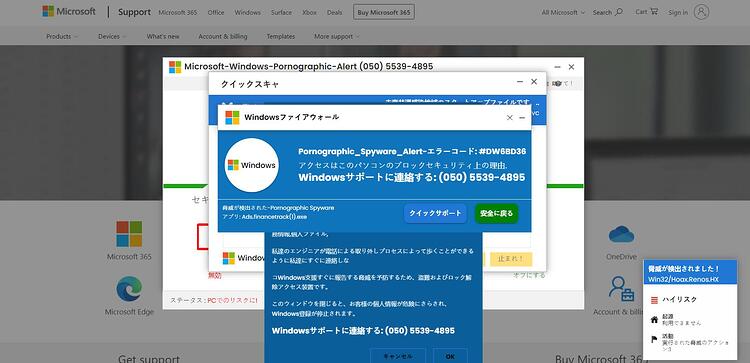Open the Microsoft Edge icon

pyautogui.click(x=129, y=289)
